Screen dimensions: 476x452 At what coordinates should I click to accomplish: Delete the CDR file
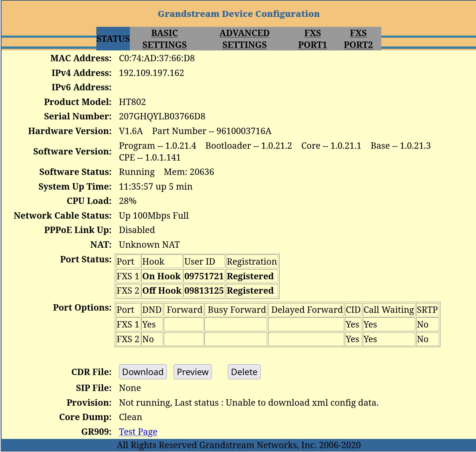(x=244, y=372)
